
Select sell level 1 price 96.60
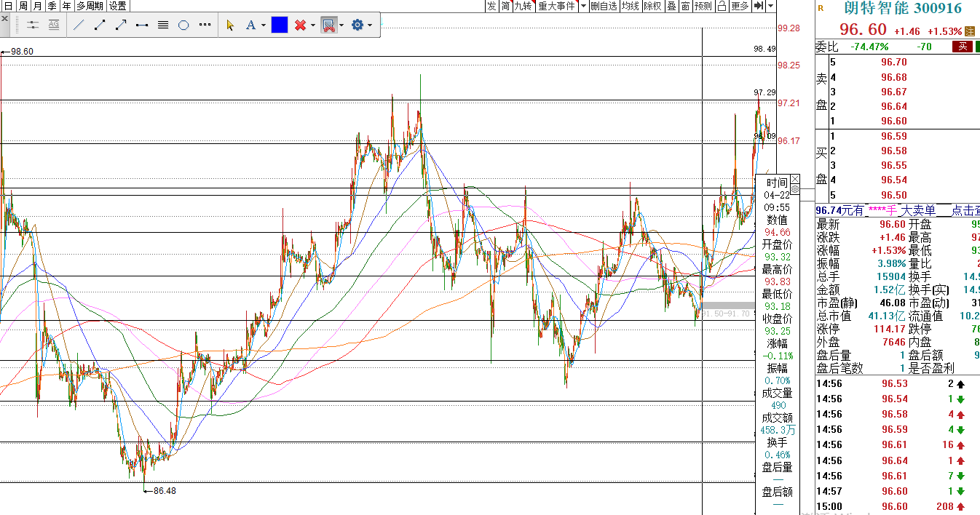click(x=893, y=121)
